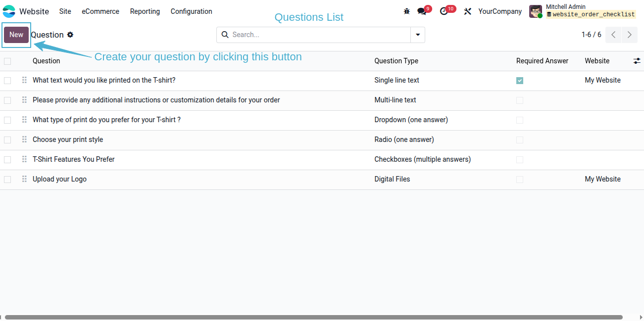Open the Configuration menu
This screenshot has width=644, height=321.
coord(192,11)
